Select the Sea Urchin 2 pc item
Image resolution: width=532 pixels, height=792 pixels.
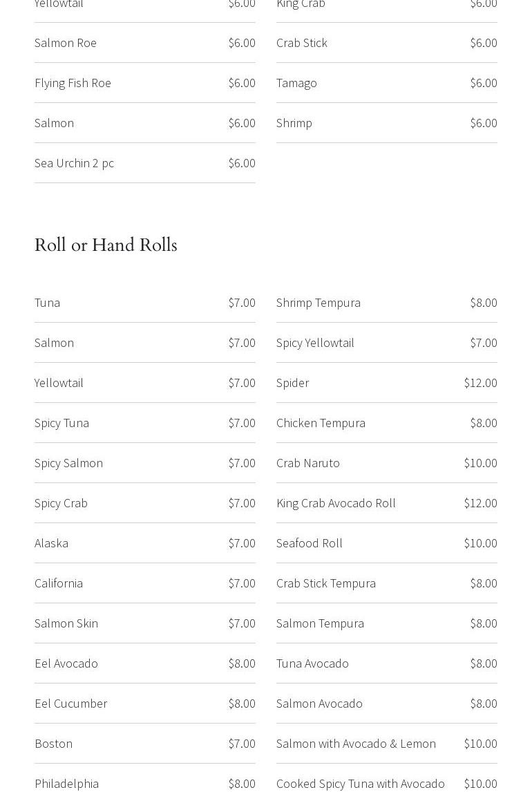74,163
